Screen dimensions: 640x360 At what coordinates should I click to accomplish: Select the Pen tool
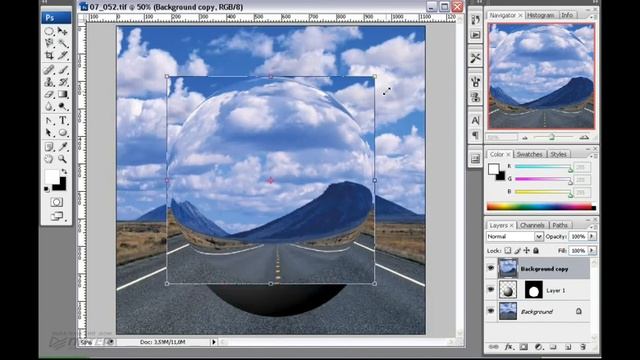(49, 121)
